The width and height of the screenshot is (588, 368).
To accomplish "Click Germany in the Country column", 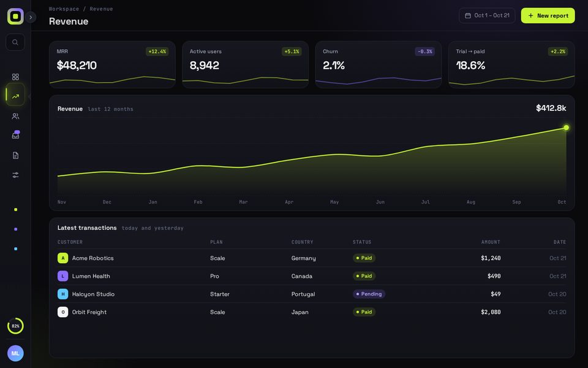I will [x=303, y=258].
